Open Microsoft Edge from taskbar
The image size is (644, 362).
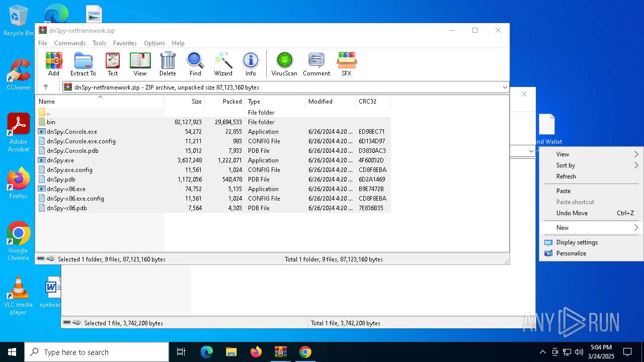click(207, 352)
